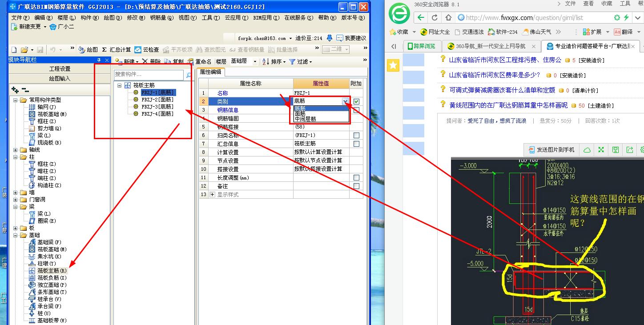The image size is (644, 325).
Task: Click the 删除 delete button
Action: (x=151, y=61)
